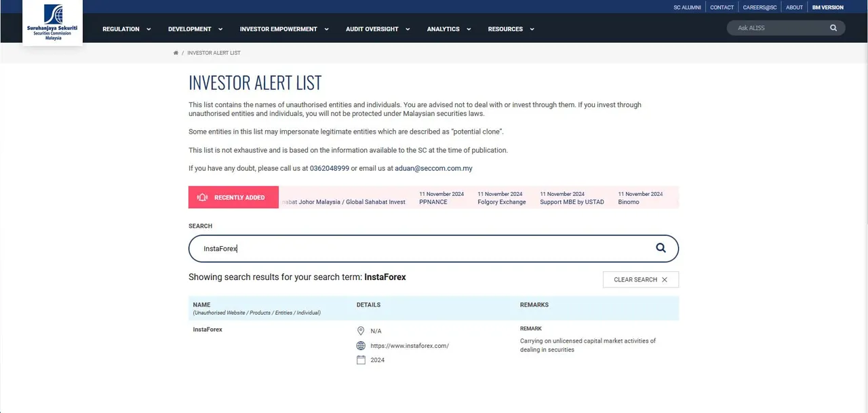
Task: Click the alert list search input containing InstaForex
Action: pos(433,248)
